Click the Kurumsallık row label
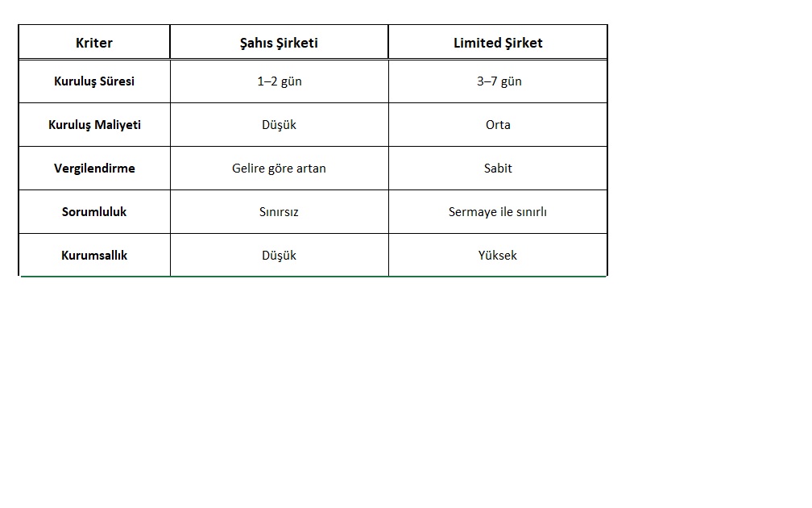This screenshot has width=812, height=508. pyautogui.click(x=94, y=256)
